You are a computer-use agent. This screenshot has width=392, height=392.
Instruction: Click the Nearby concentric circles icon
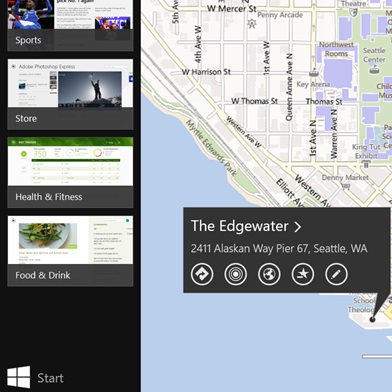236,274
